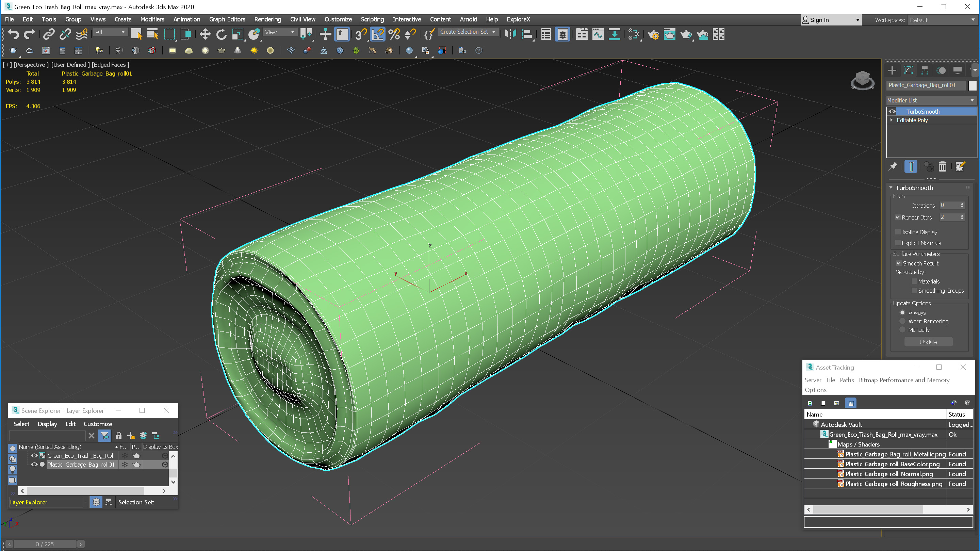Open the Motion panel tab icon

tap(941, 70)
